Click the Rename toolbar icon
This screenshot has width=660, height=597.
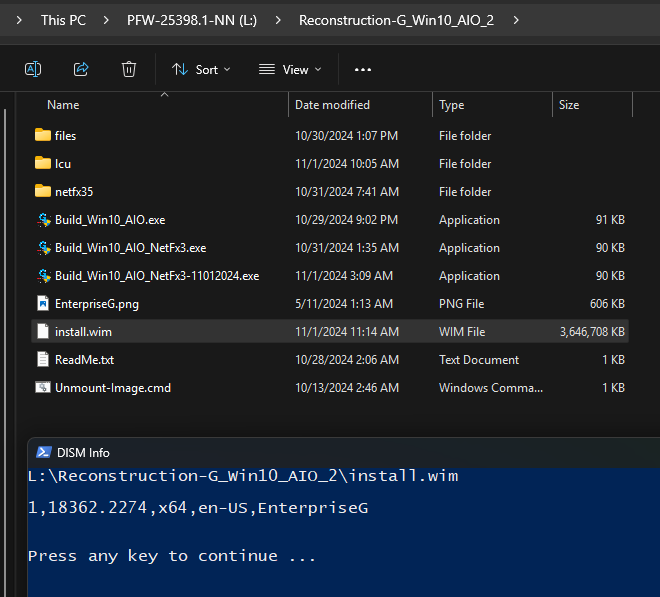pos(33,69)
